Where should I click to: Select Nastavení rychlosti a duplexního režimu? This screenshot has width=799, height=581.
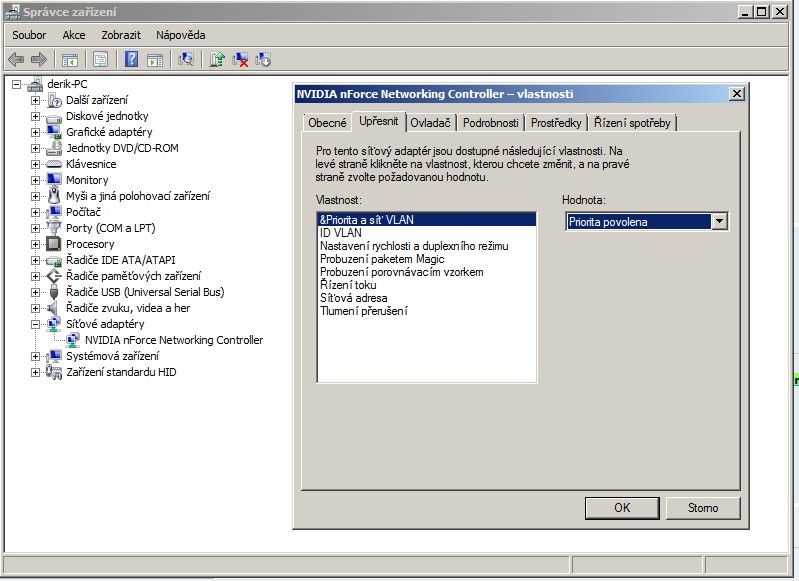click(x=427, y=246)
